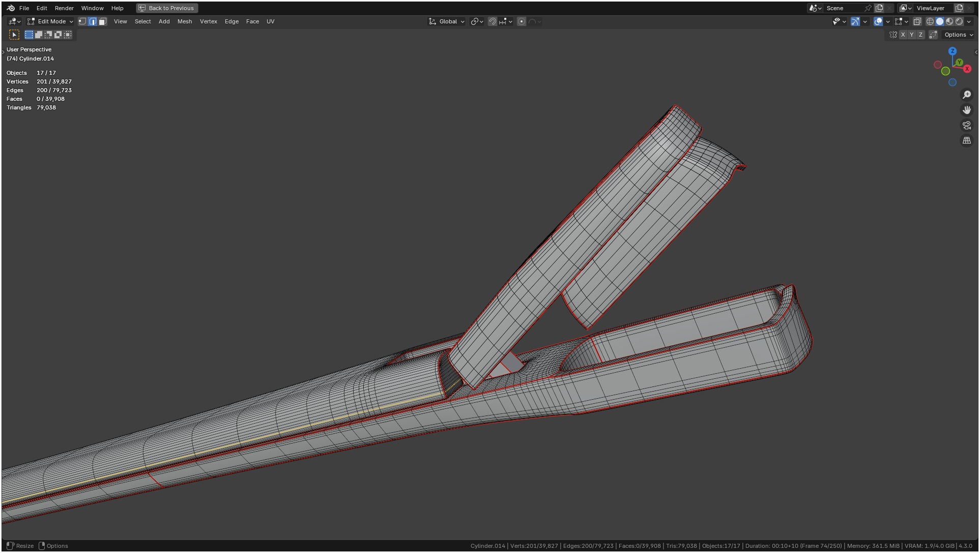
Task: Select wireframe viewport shading
Action: tap(930, 21)
